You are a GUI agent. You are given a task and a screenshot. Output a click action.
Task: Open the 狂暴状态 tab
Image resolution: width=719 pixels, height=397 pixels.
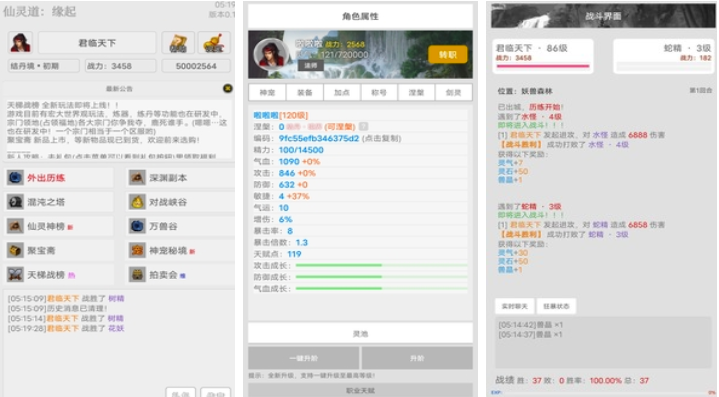(x=556, y=306)
